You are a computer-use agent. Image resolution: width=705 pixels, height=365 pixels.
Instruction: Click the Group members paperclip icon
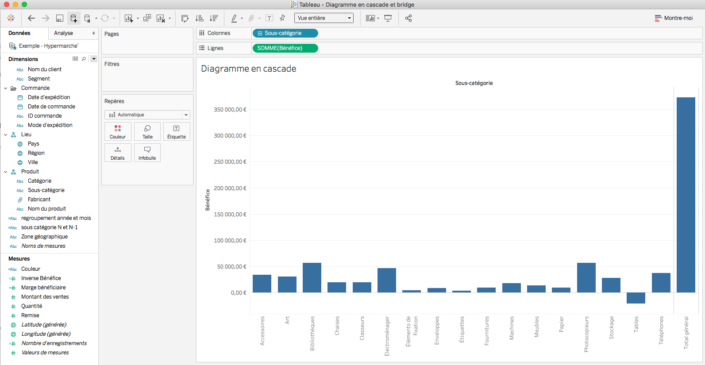coord(251,18)
